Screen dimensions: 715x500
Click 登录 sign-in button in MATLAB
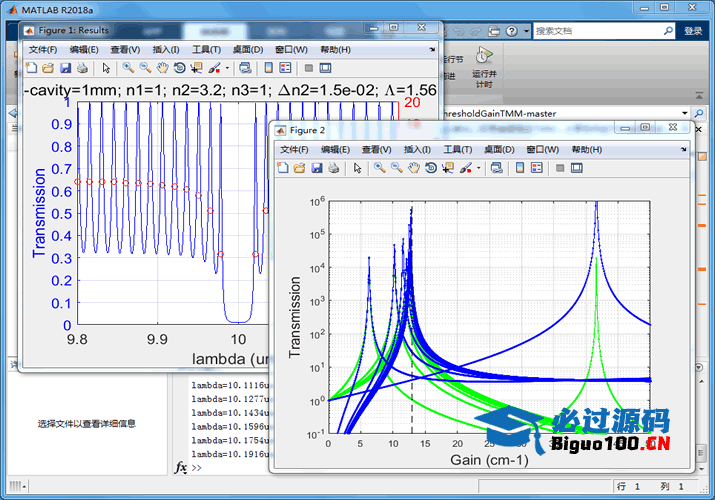[693, 31]
